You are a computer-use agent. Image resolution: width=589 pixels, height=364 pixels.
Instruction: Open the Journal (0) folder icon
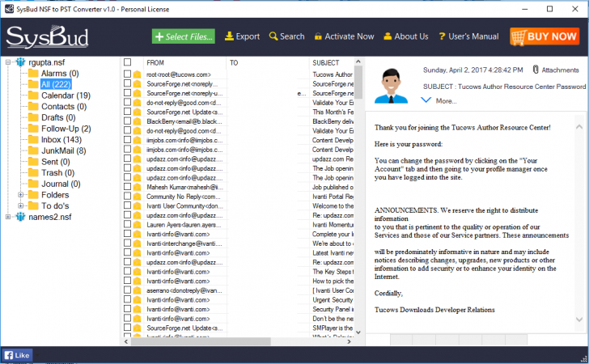click(33, 184)
